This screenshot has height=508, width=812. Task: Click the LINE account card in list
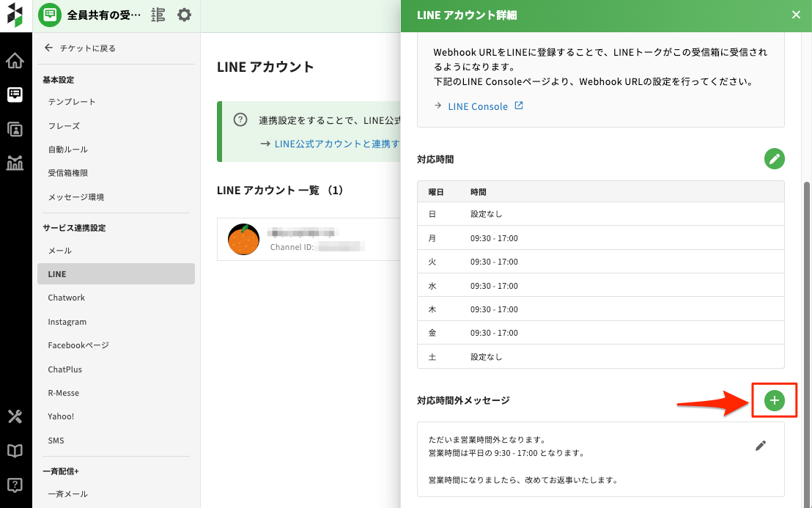(x=309, y=239)
